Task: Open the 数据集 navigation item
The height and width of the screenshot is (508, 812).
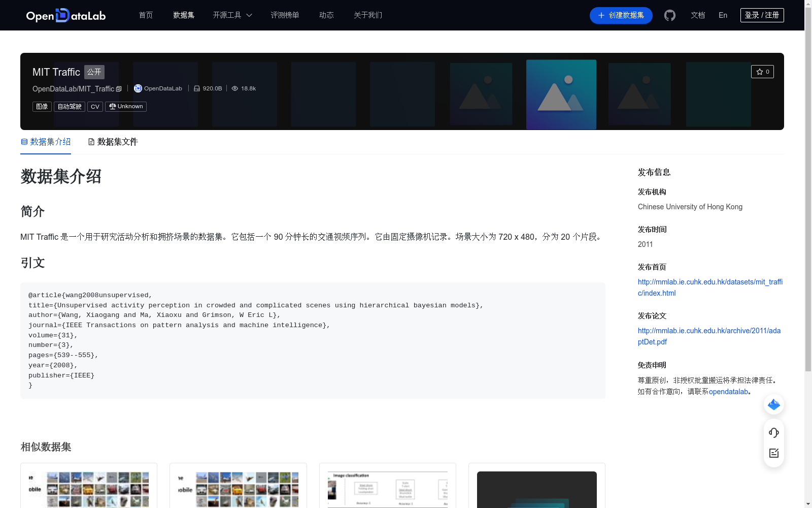Action: [184, 15]
